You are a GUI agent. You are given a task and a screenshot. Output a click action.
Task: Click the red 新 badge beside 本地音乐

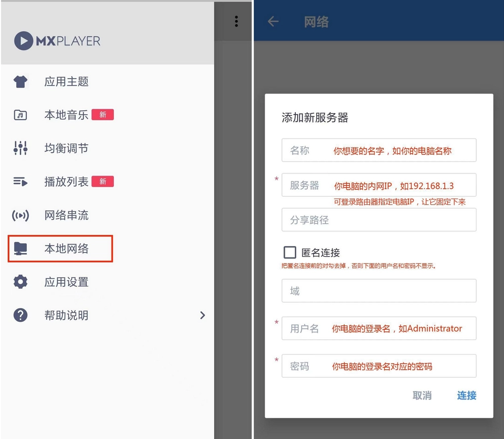coord(102,115)
